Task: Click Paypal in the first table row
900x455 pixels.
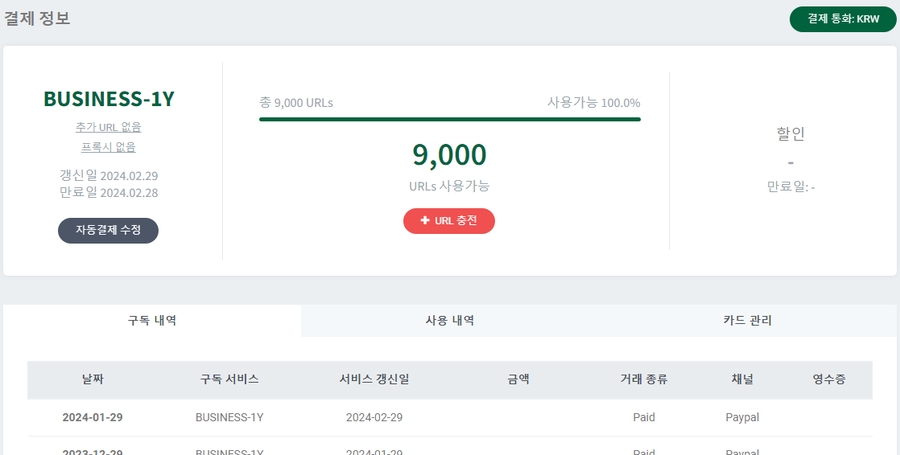Action: click(742, 417)
